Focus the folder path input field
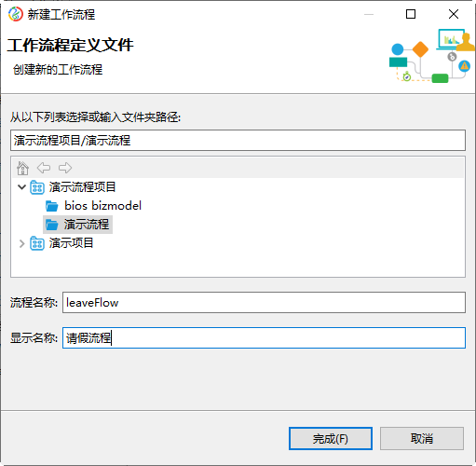Image resolution: width=476 pixels, height=466 pixels. (x=238, y=141)
